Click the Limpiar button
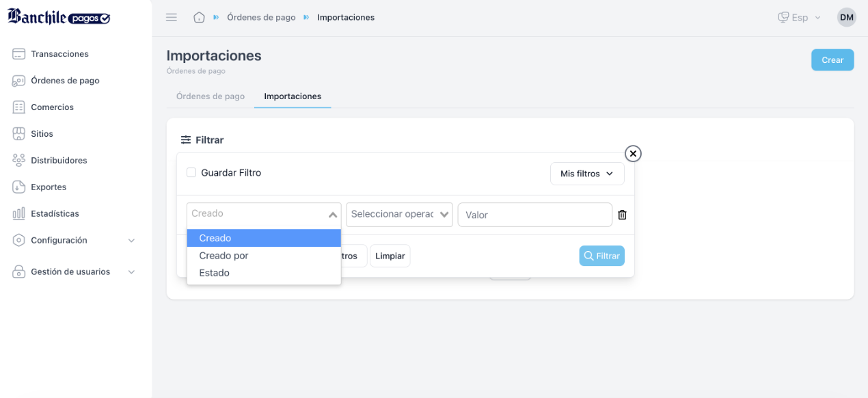The width and height of the screenshot is (868, 398). pos(390,256)
